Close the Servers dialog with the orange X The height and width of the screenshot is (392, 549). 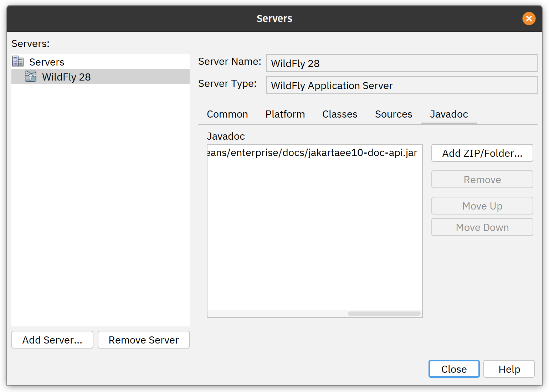point(529,18)
